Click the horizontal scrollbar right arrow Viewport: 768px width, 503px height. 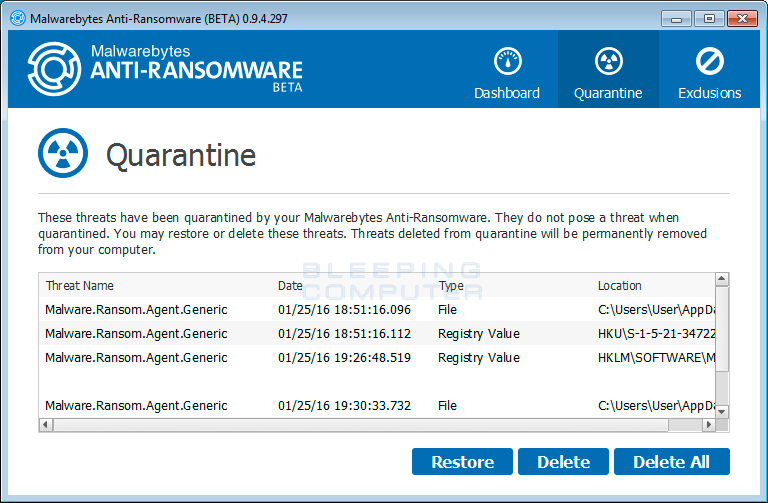pos(709,425)
